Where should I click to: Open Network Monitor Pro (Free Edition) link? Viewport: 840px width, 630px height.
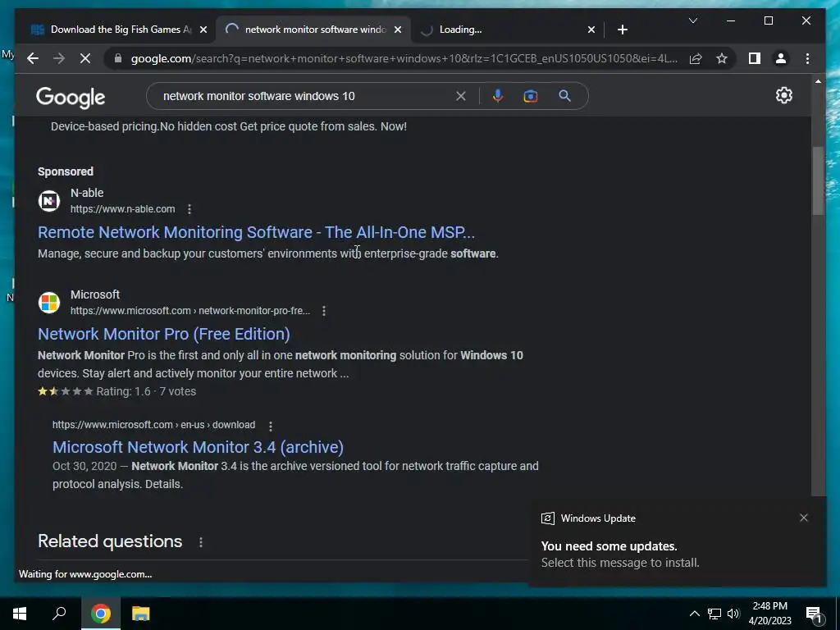coord(164,334)
